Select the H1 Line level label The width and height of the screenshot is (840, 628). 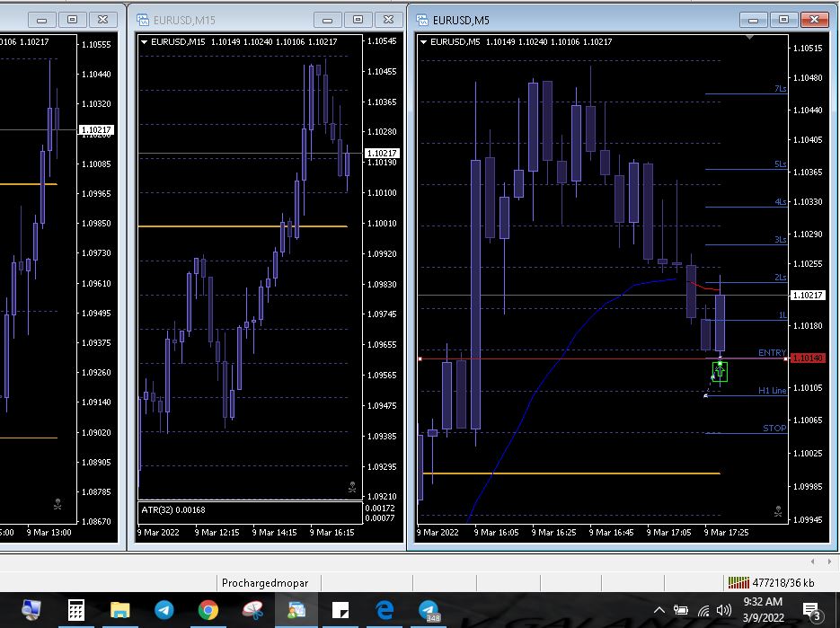772,391
